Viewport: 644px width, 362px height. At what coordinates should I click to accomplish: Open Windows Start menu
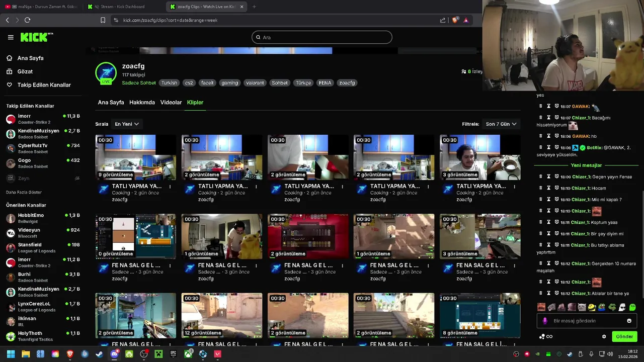pyautogui.click(x=11, y=354)
